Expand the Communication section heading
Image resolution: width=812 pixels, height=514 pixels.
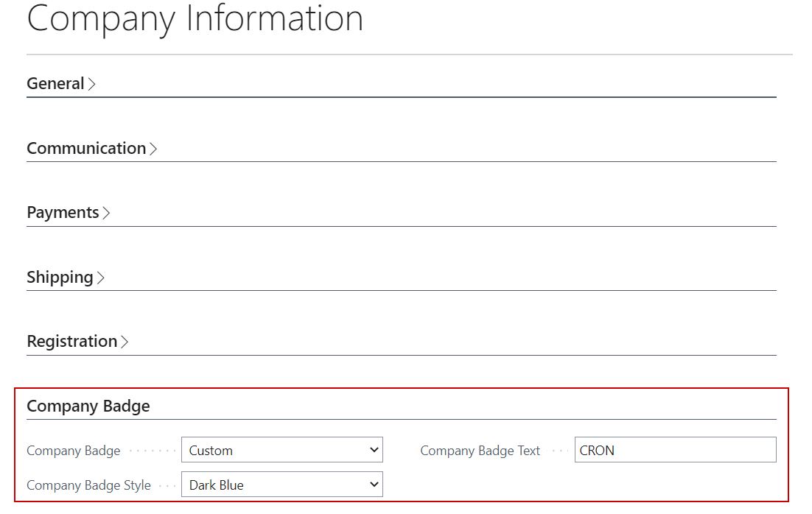click(86, 149)
